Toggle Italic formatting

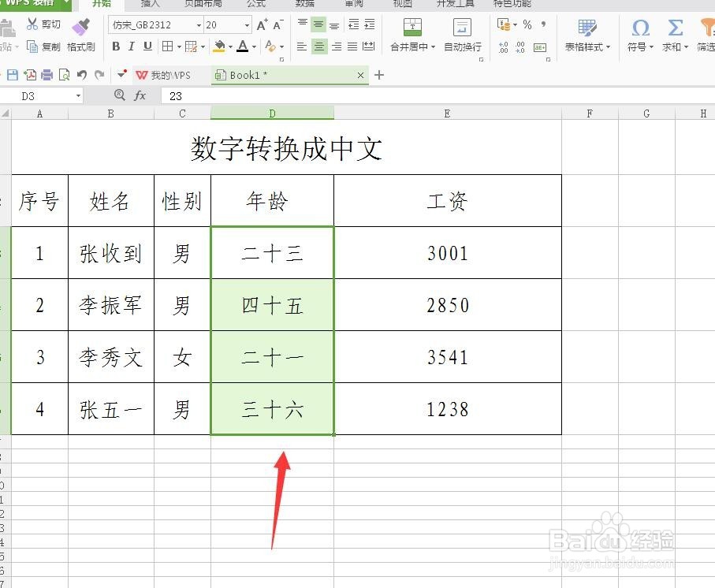(x=132, y=47)
